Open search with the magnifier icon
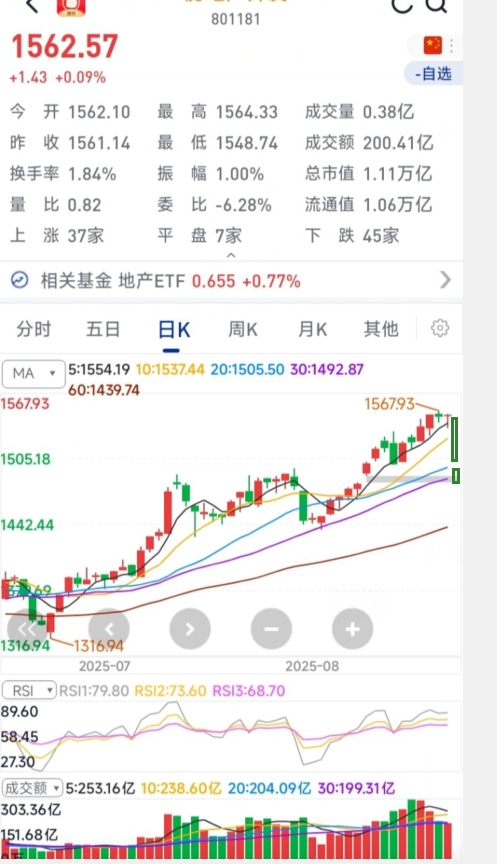The width and height of the screenshot is (497, 864). [x=436, y=5]
